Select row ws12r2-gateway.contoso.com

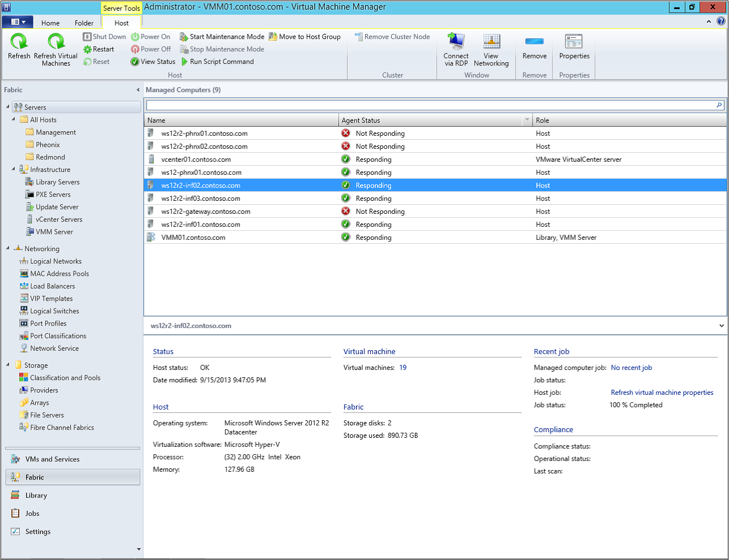tap(435, 212)
